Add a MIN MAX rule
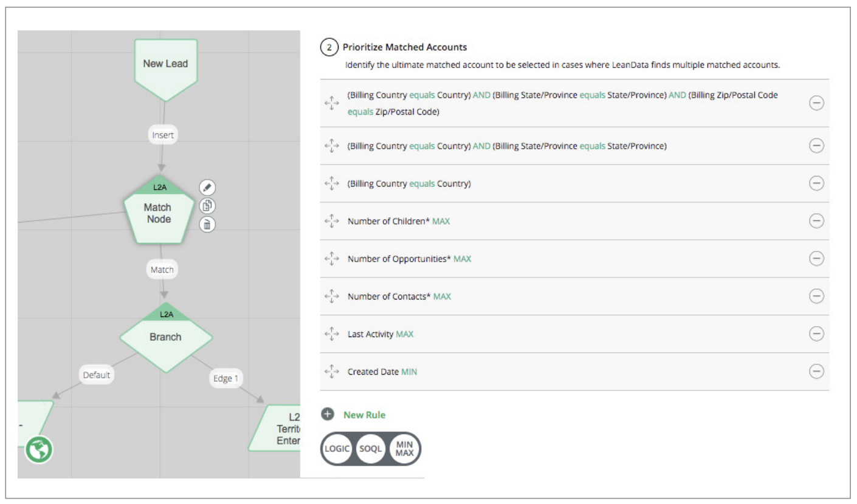Image resolution: width=857 pixels, height=504 pixels. [x=405, y=449]
